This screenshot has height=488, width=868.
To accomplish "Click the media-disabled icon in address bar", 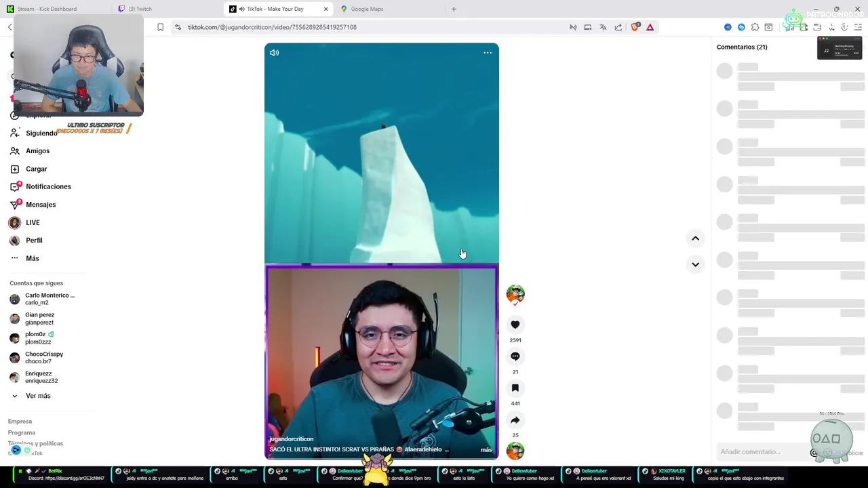I will click(x=573, y=27).
